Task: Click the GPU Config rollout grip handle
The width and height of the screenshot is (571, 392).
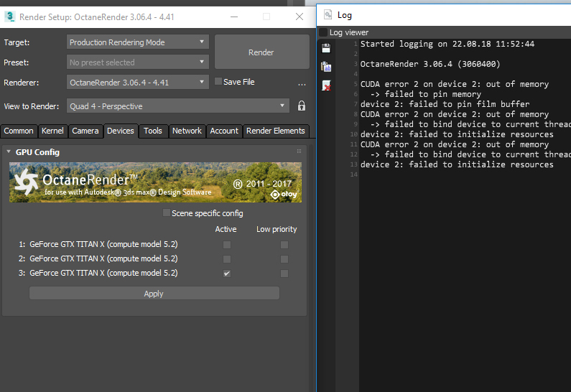Action: pos(299,151)
